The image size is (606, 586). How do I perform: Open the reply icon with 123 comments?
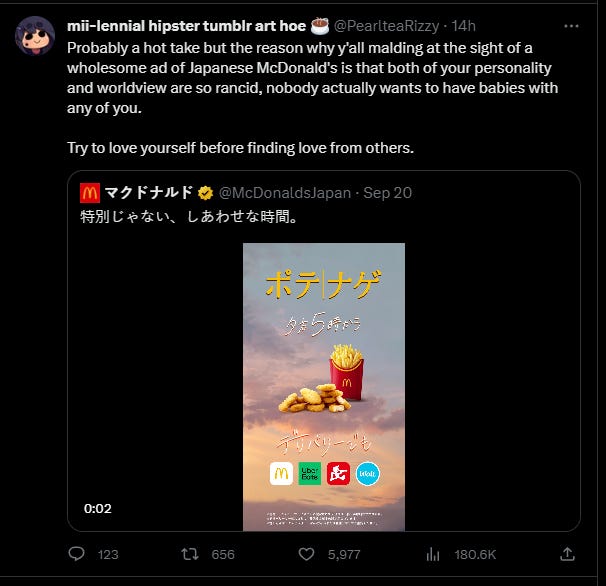[x=76, y=554]
